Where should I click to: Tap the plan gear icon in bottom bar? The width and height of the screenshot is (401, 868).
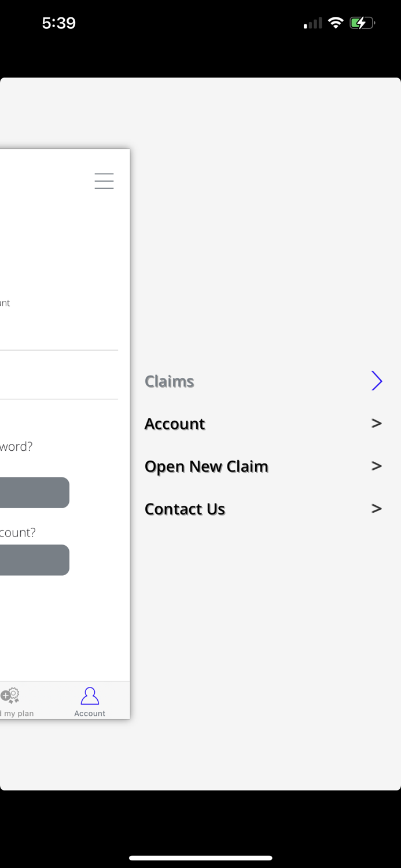tap(10, 696)
